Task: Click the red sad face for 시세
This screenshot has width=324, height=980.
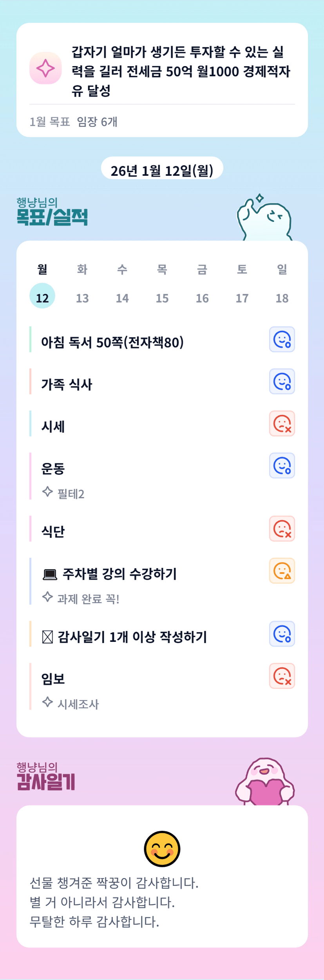Action: [x=282, y=423]
